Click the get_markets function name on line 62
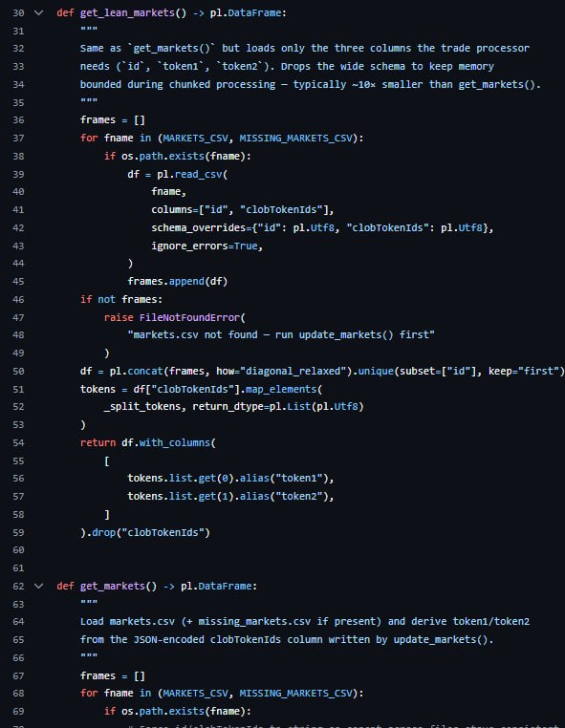Image resolution: width=565 pixels, height=728 pixels. tap(113, 587)
